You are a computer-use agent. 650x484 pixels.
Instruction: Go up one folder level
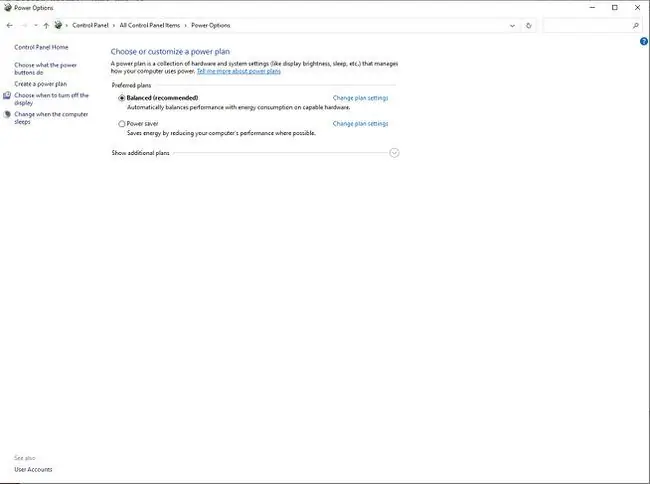pos(46,25)
